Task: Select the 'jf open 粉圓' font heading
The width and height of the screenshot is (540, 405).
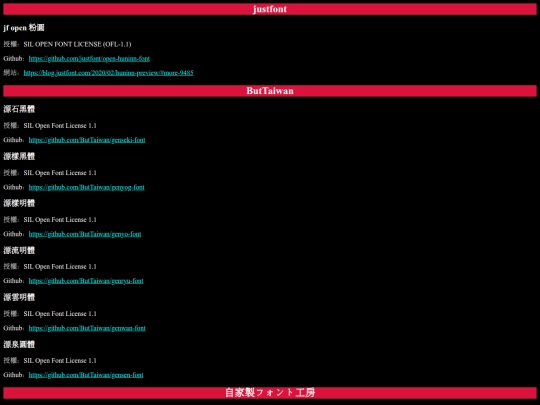Action: pyautogui.click(x=24, y=28)
